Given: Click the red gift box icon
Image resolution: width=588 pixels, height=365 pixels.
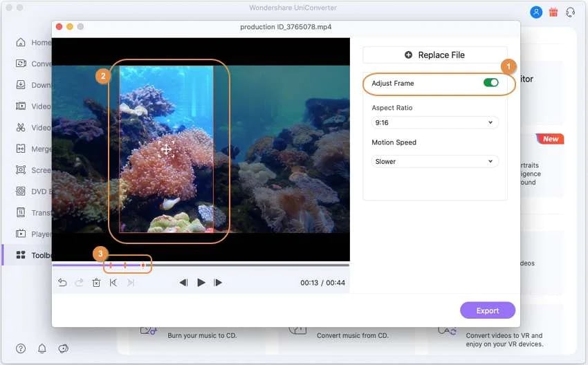Looking at the screenshot, I should (x=553, y=12).
